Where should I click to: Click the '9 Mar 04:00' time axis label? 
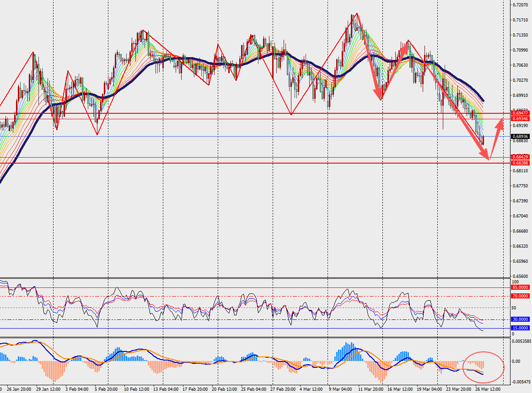(341, 389)
